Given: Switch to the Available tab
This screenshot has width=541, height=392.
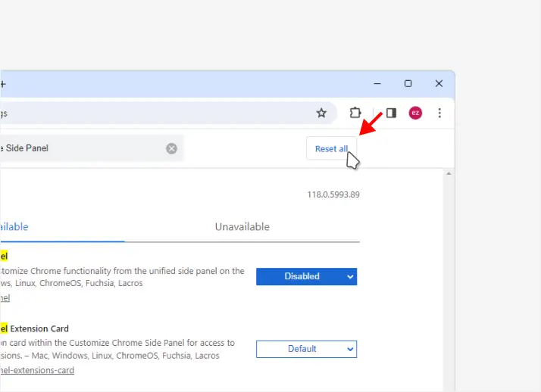Looking at the screenshot, I should (14, 227).
